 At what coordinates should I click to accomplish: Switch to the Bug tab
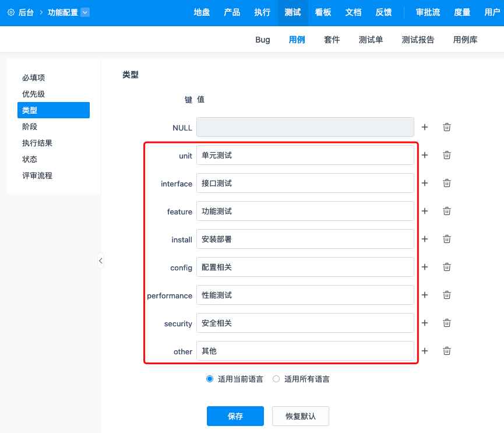(263, 40)
